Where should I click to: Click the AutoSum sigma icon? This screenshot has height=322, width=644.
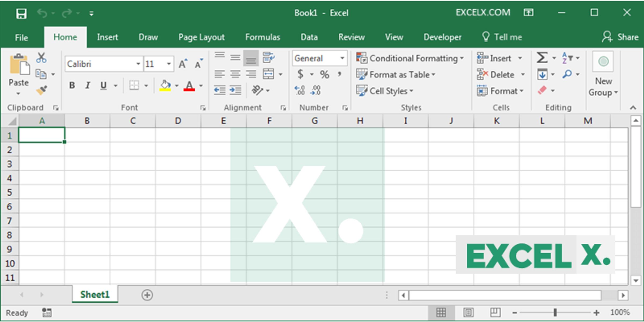pyautogui.click(x=542, y=58)
